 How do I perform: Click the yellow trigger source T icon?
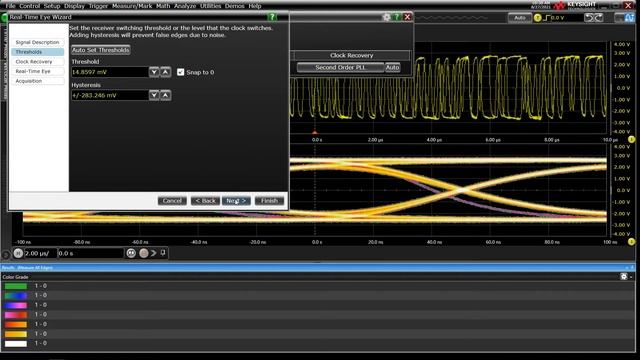(538, 18)
